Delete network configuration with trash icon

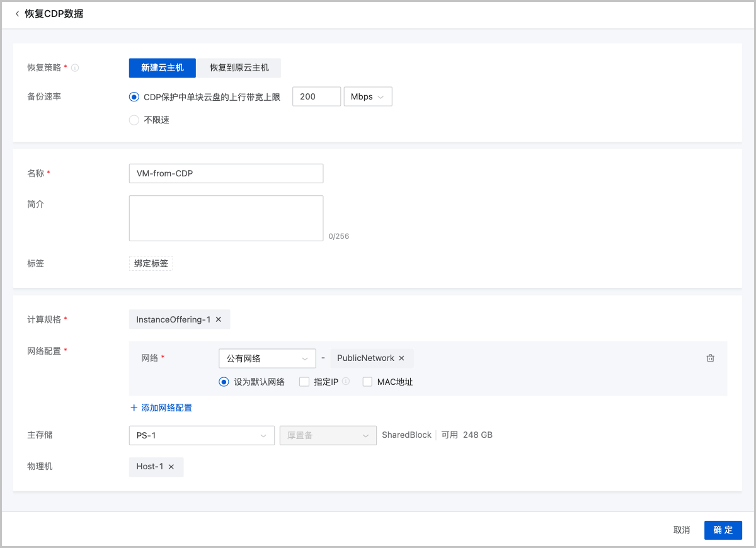coord(710,358)
